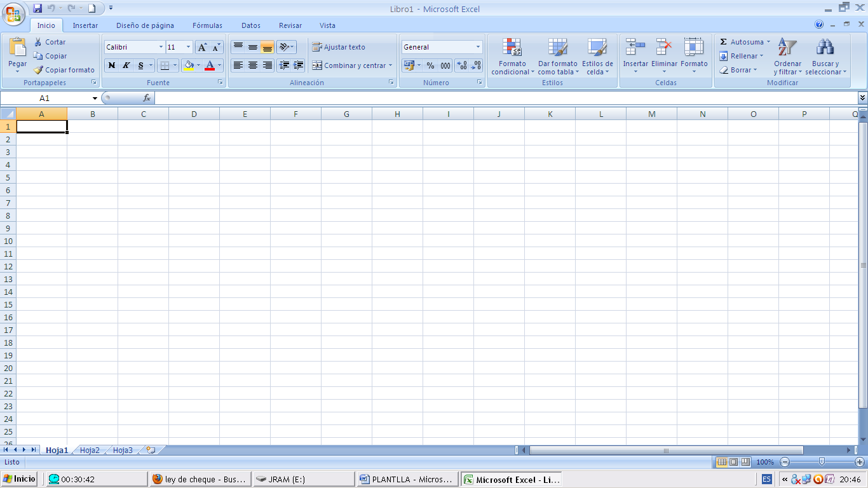Viewport: 868px width, 488px height.
Task: Toggle Ajustar texto wrapping
Action: (339, 47)
